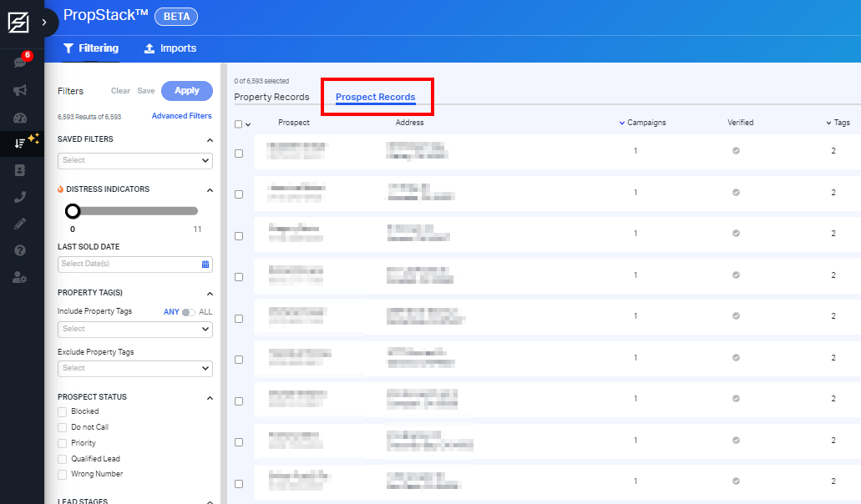Open the bulk select dropdown arrow

click(248, 124)
